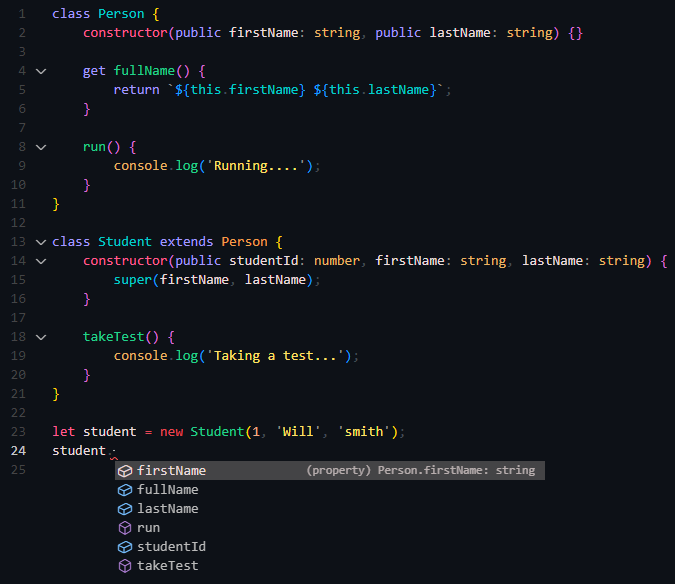Collapse the takeTest() fold on line 18
Viewport: 675px width, 584px height.
(x=41, y=337)
